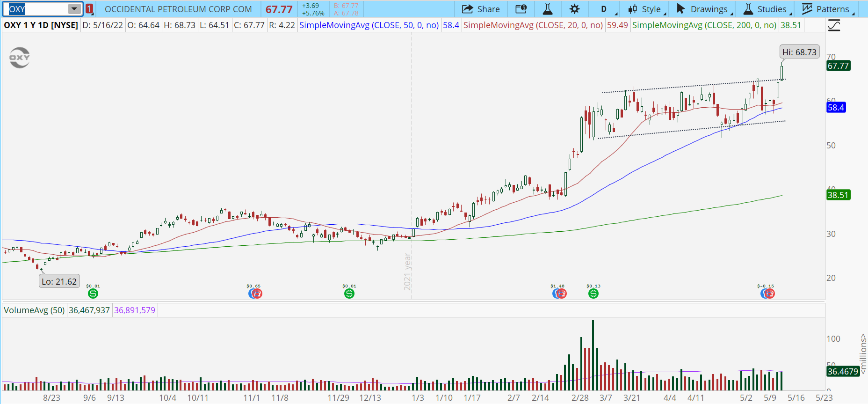
Task: Click the 50 price axis label
Action: point(831,146)
